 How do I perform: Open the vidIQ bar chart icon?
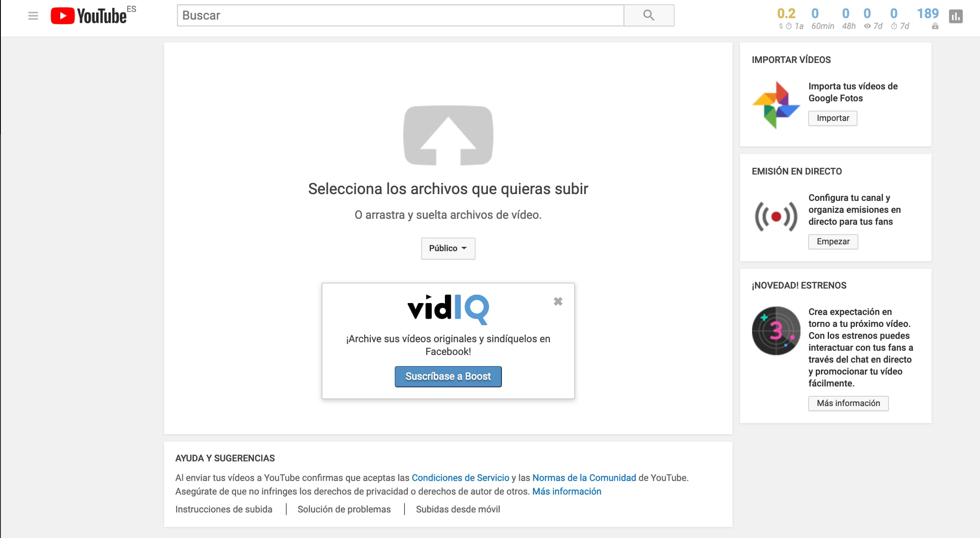(x=956, y=16)
